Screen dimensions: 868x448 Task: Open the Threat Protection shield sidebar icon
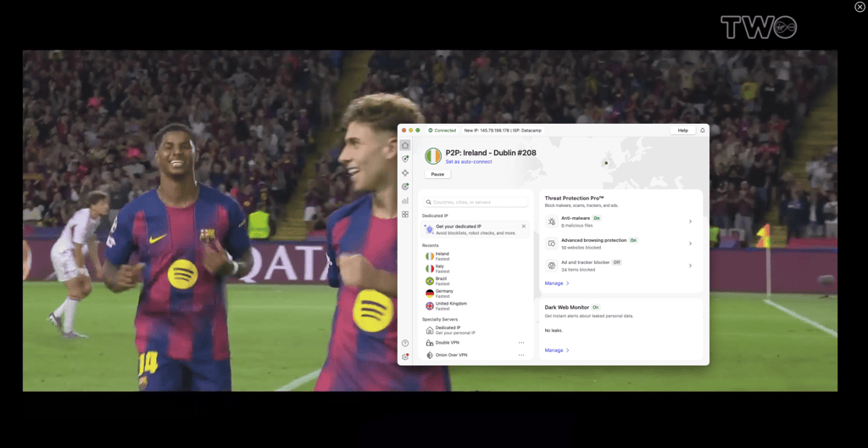point(405,159)
